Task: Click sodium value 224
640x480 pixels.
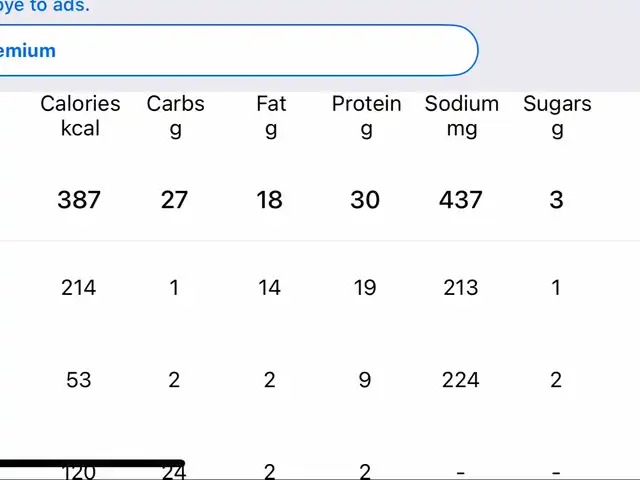Action: tap(461, 380)
